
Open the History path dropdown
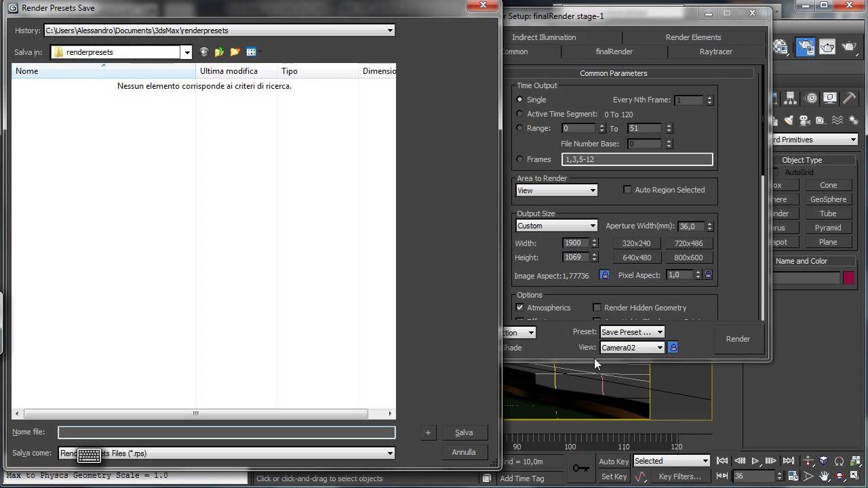pyautogui.click(x=390, y=30)
